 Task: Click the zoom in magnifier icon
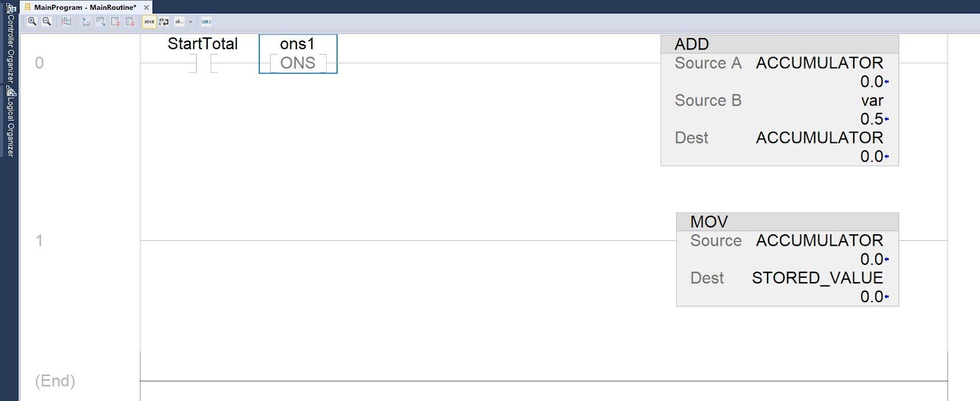(x=32, y=21)
